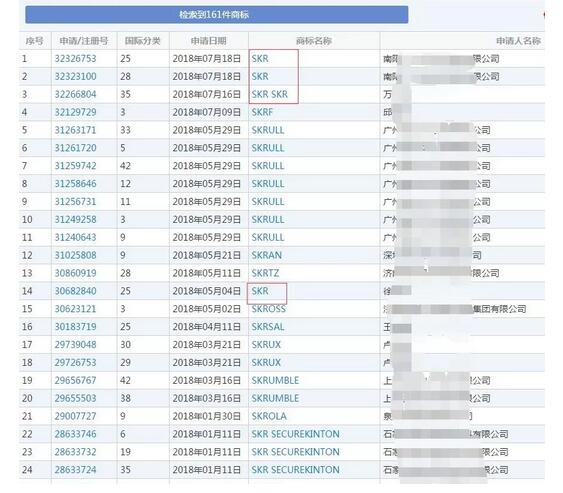Open registration number 29726753

click(x=75, y=363)
